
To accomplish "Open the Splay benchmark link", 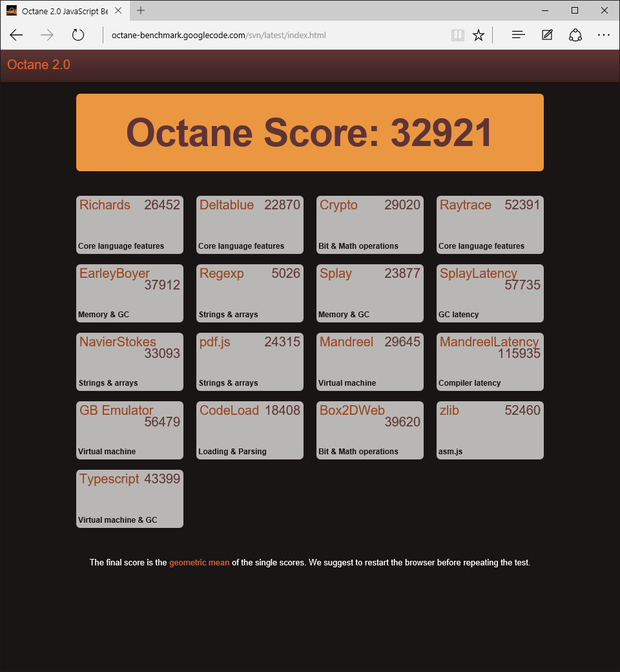I will point(335,274).
